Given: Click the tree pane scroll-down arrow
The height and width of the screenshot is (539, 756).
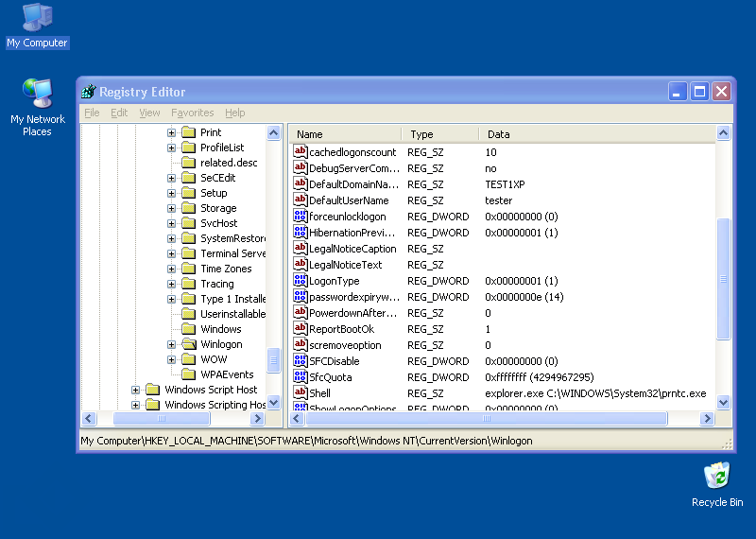Looking at the screenshot, I should click(x=274, y=402).
